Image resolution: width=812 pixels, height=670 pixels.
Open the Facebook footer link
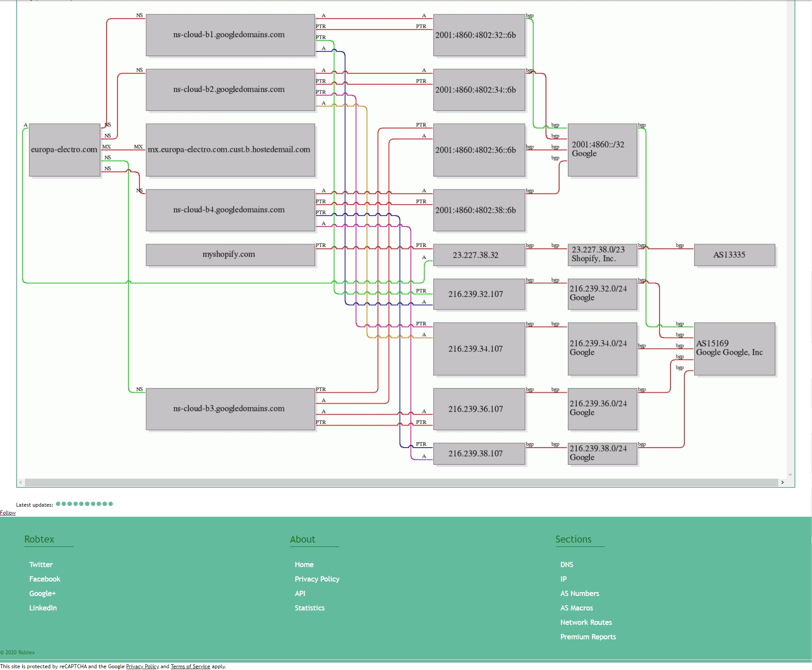(45, 579)
